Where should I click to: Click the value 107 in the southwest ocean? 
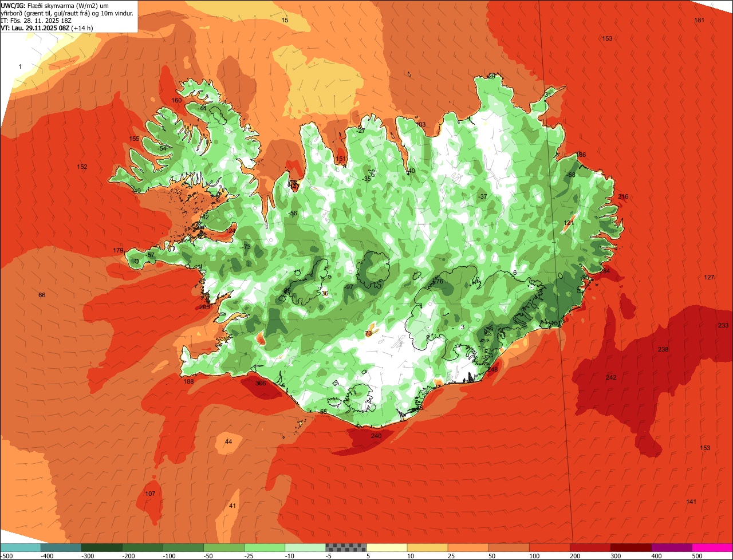[150, 494]
